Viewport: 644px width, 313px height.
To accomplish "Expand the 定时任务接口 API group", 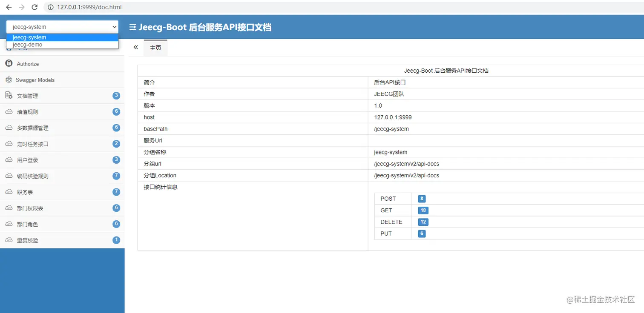I will pyautogui.click(x=62, y=144).
